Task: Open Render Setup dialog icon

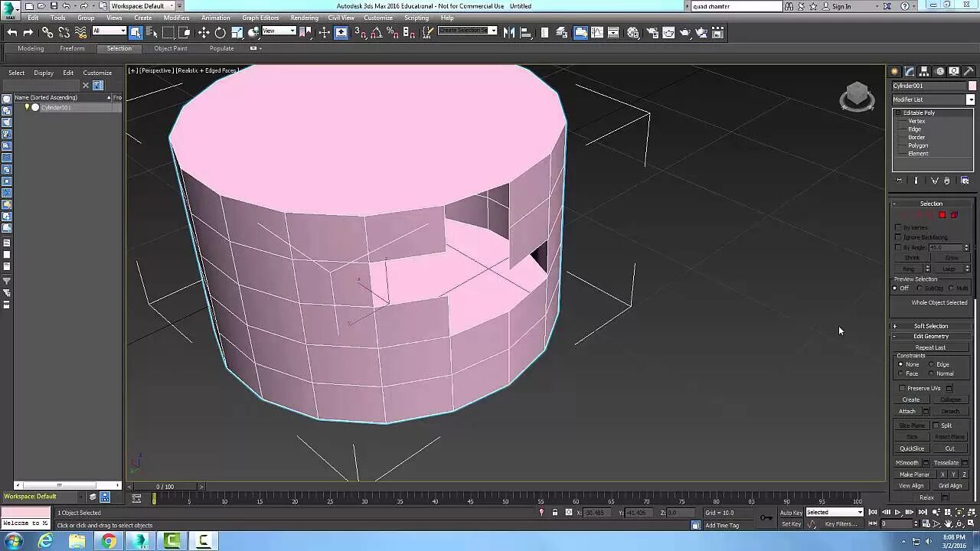Action: pos(652,32)
